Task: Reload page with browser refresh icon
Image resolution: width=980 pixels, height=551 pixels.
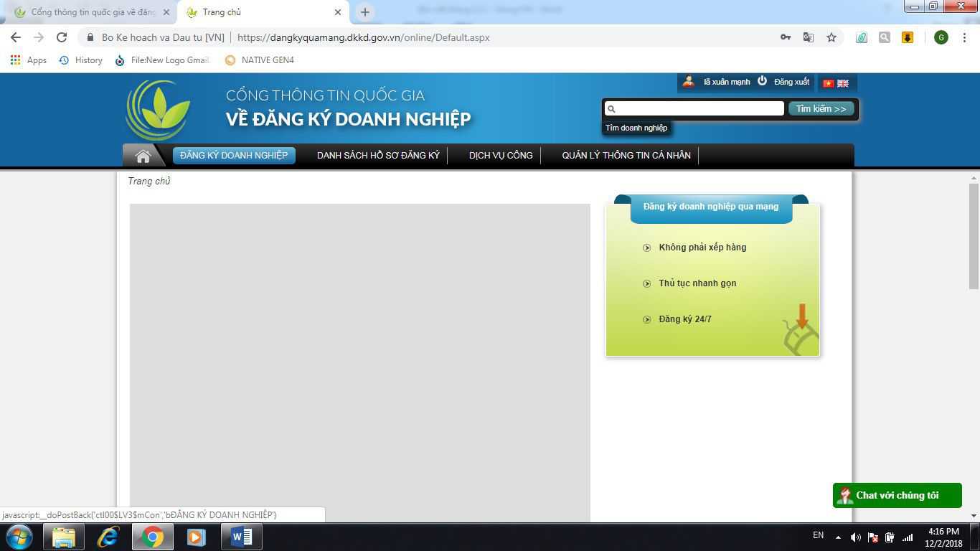Action: coord(62,37)
